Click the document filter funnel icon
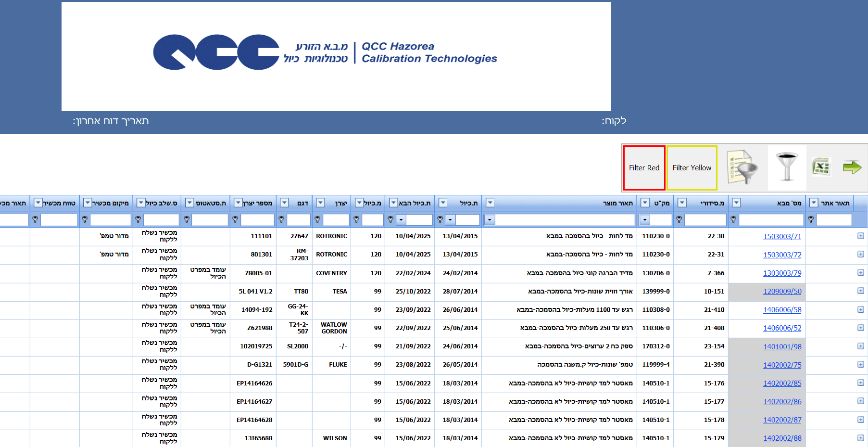The image size is (868, 447). point(742,168)
